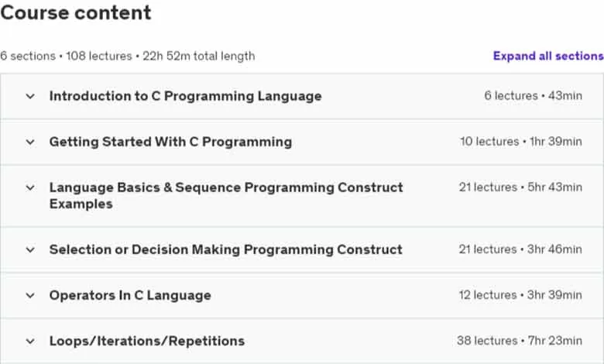Click the 6 lectures • 43min label

pos(533,95)
